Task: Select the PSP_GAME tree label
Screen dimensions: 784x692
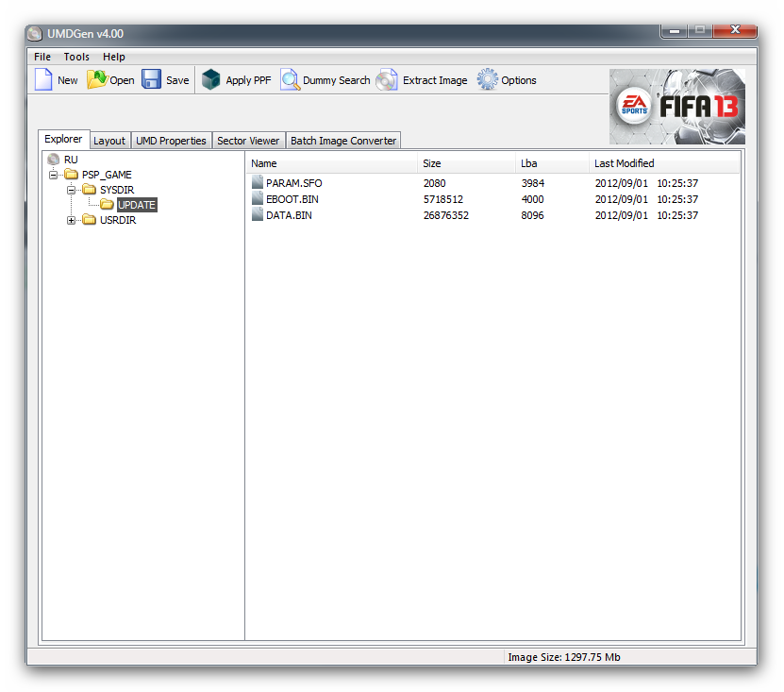Action: [107, 175]
